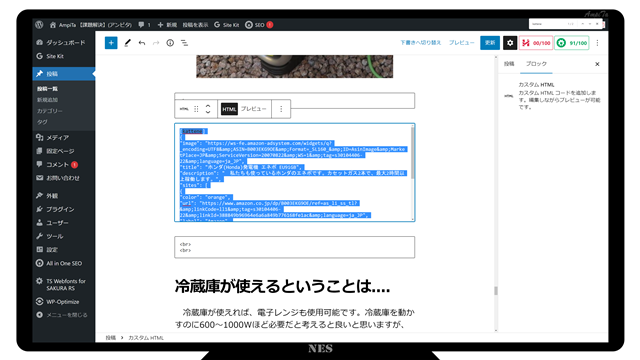Open block toolbar three-dot options

pos(281,109)
